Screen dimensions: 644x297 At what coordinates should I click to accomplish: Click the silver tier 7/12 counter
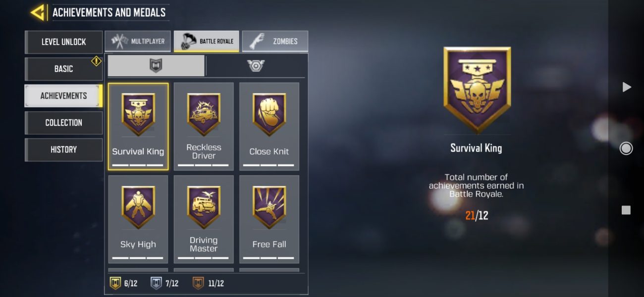(x=164, y=283)
